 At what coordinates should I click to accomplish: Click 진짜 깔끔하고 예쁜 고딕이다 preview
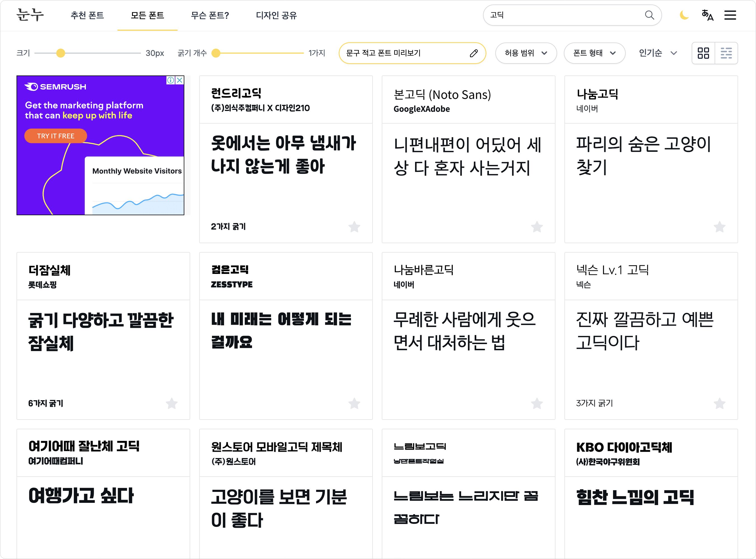(x=645, y=331)
